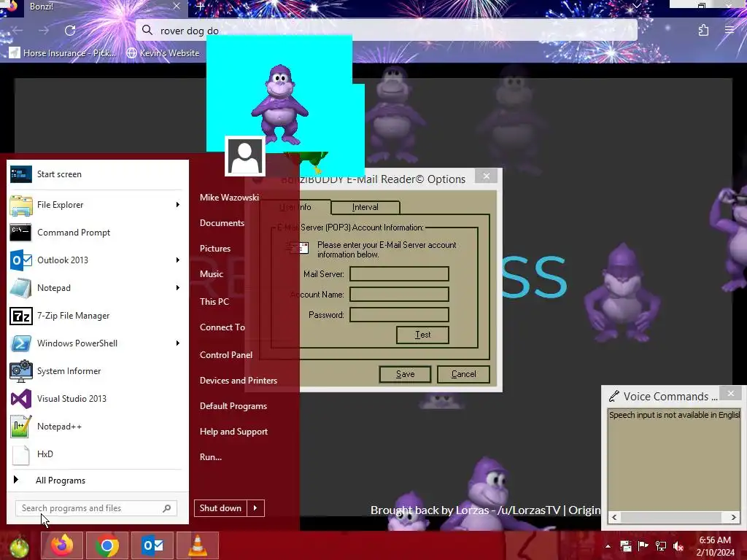Save the E-Mail Reader options

click(x=406, y=374)
